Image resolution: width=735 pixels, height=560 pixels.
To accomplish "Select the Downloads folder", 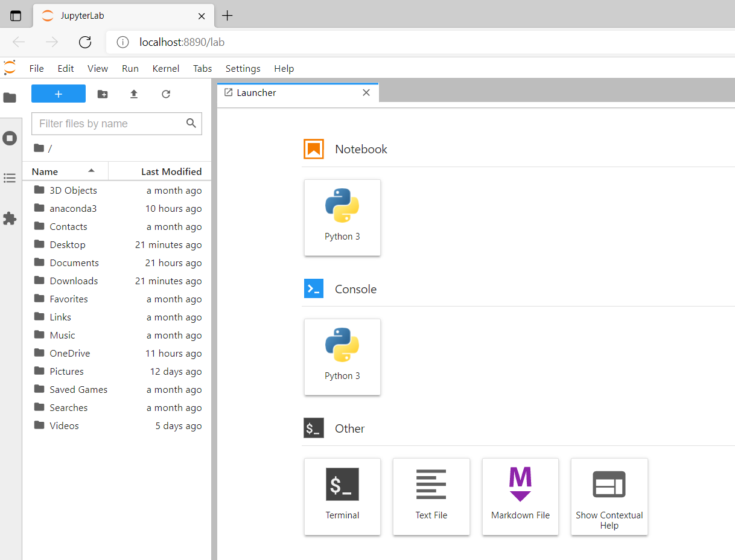I will 116,281.
